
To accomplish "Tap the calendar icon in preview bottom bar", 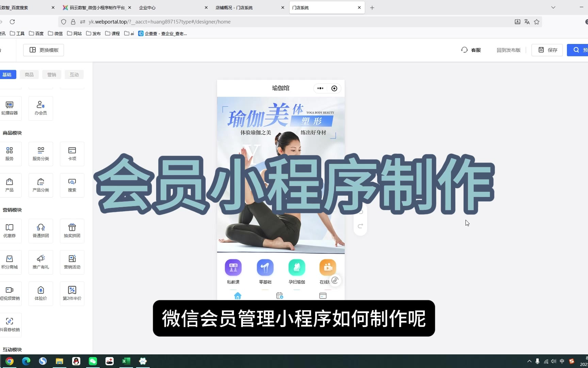I will 280,296.
